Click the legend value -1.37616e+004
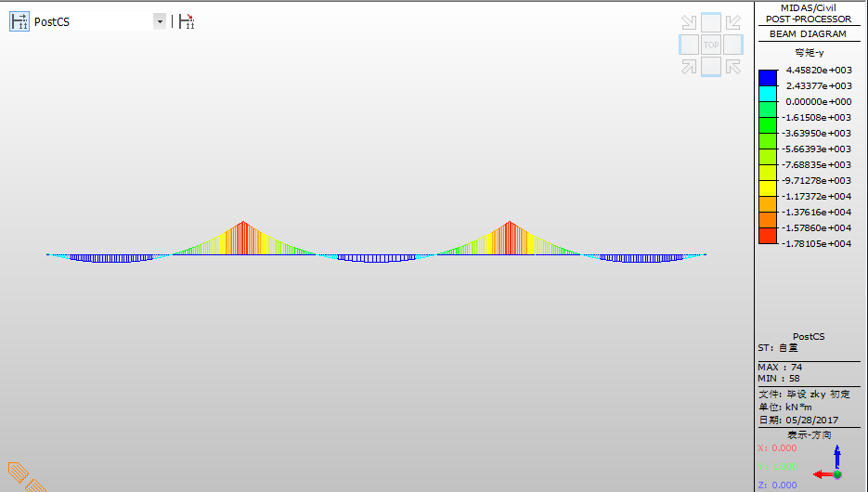Image resolution: width=868 pixels, height=492 pixels. [817, 212]
